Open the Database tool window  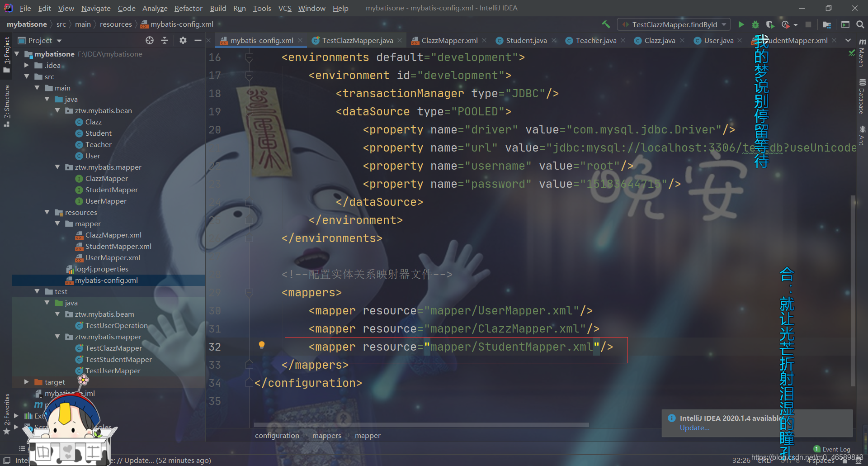(862, 96)
